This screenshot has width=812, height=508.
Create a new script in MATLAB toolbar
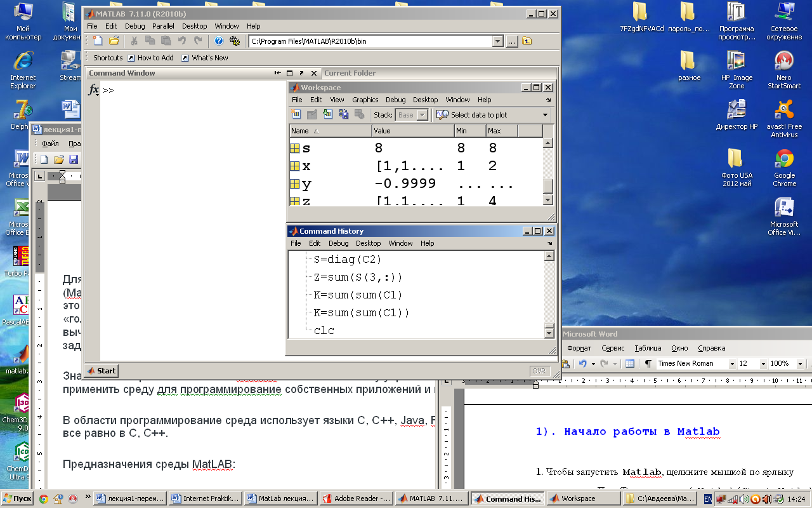[98, 41]
